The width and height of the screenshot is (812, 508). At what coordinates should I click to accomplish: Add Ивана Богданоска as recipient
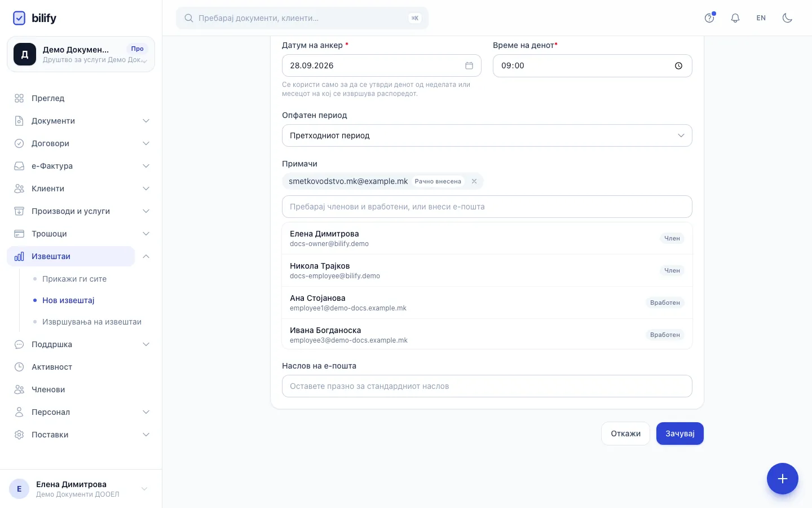click(487, 335)
